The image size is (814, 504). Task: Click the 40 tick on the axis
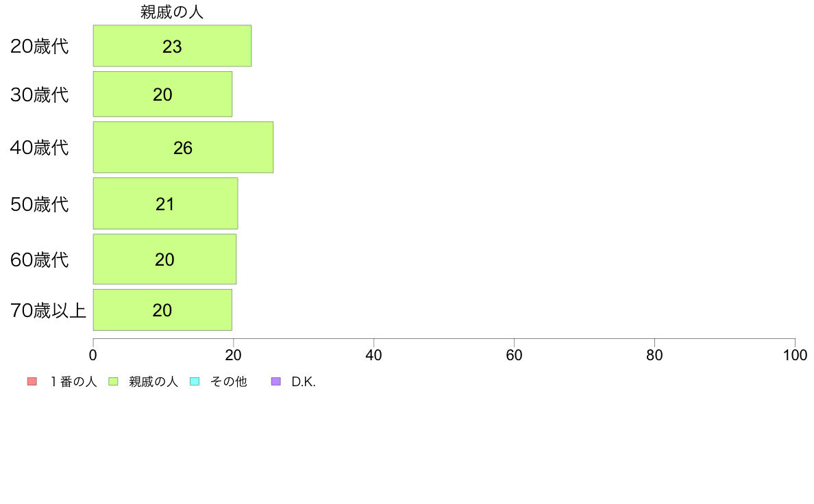click(x=374, y=355)
